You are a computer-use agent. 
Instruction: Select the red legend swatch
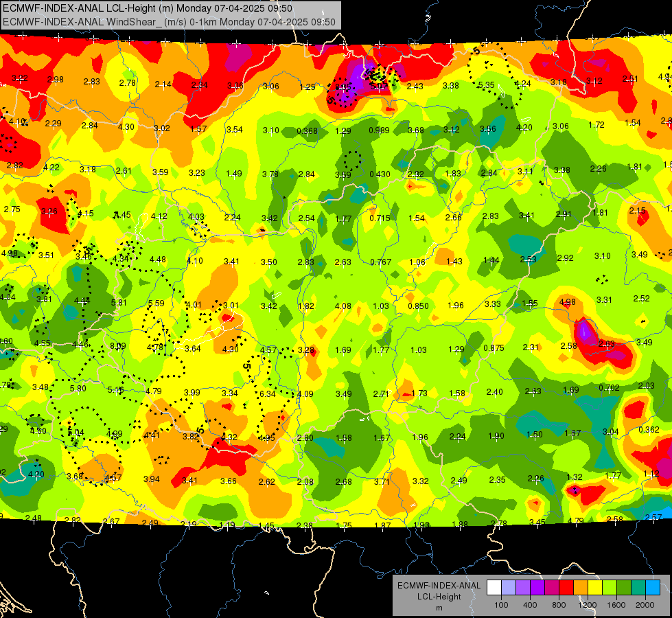566,588
